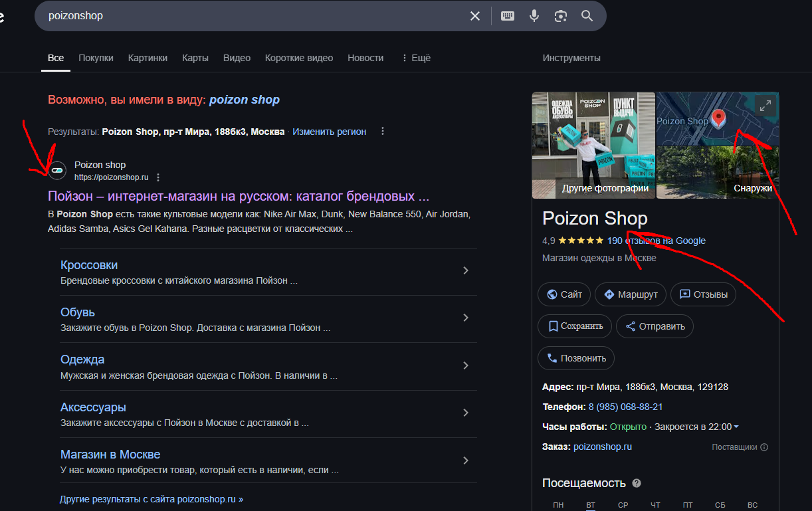Image resolution: width=812 pixels, height=511 pixels.
Task: Select the Все results tab
Action: click(x=56, y=58)
